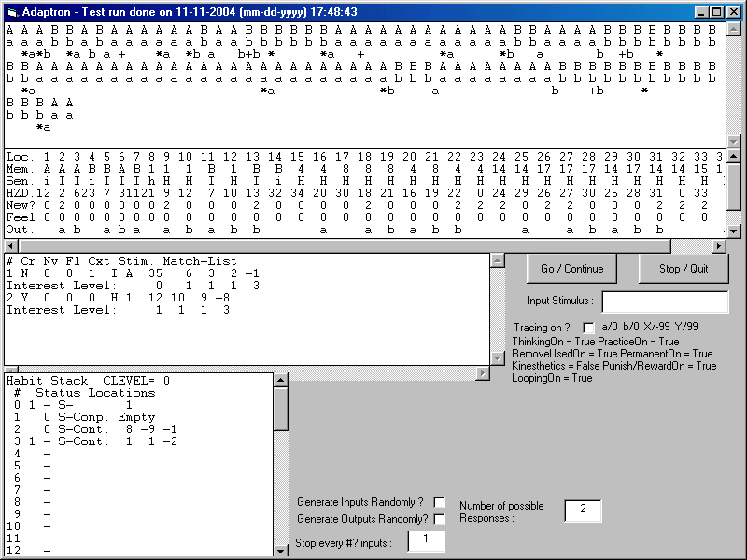
Task: Click the 'LoopingOn = True' status line
Action: (x=552, y=378)
